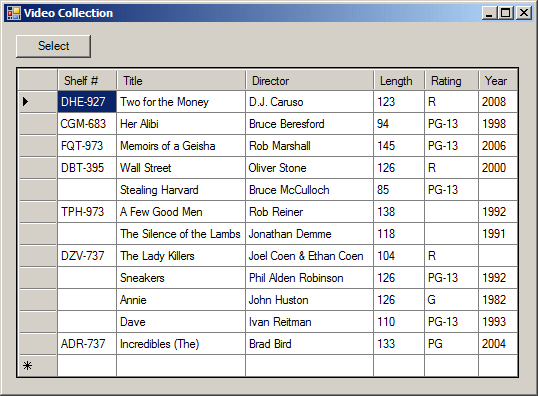Click the Director column header
Viewport: 538px width, 396px height.
coord(309,81)
